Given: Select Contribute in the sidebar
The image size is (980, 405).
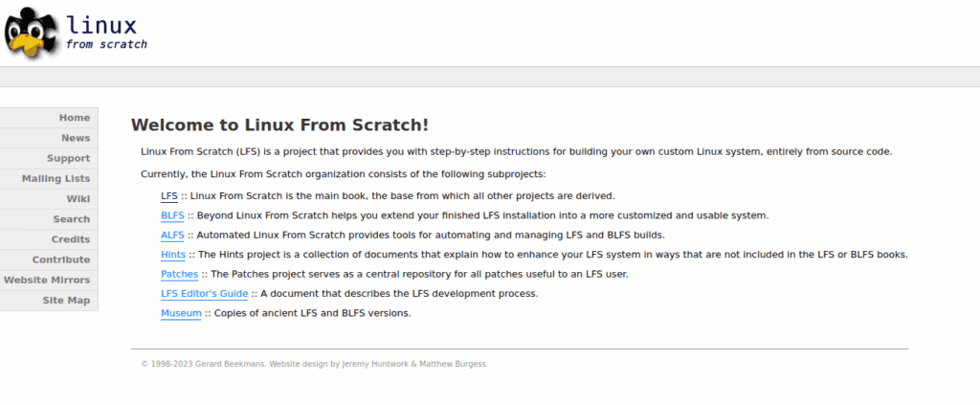Looking at the screenshot, I should (x=61, y=259).
